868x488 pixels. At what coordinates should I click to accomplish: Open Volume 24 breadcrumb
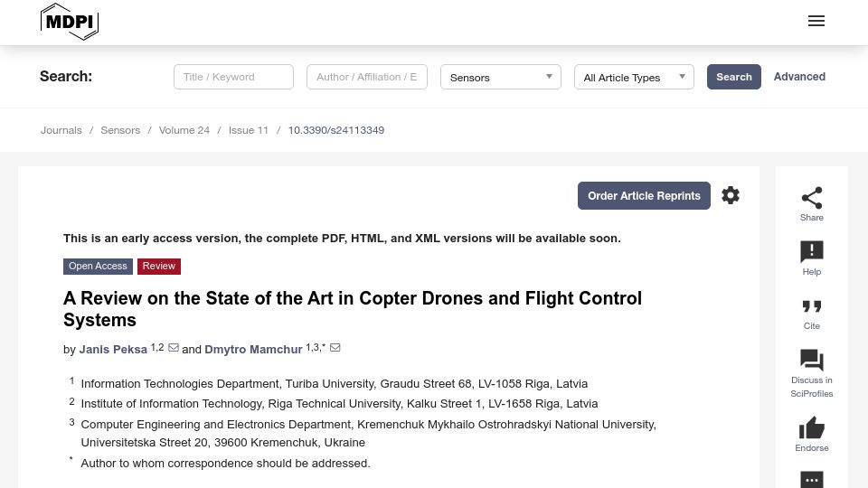click(x=184, y=130)
